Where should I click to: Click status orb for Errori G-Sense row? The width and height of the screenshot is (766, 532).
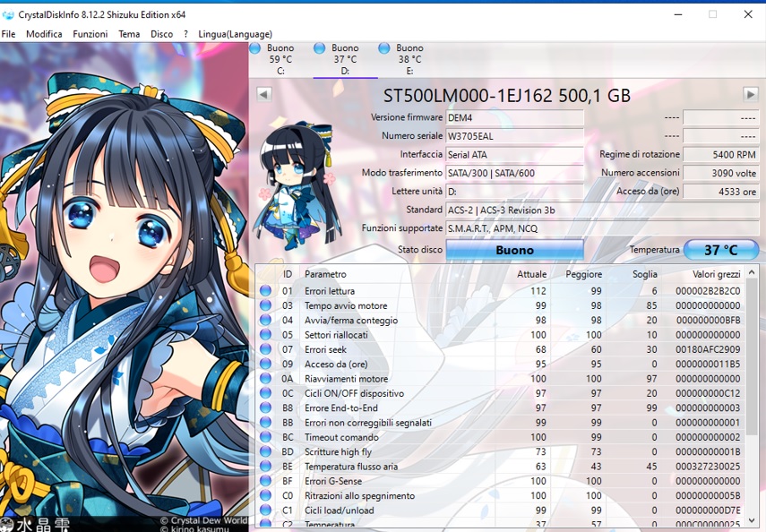point(265,481)
